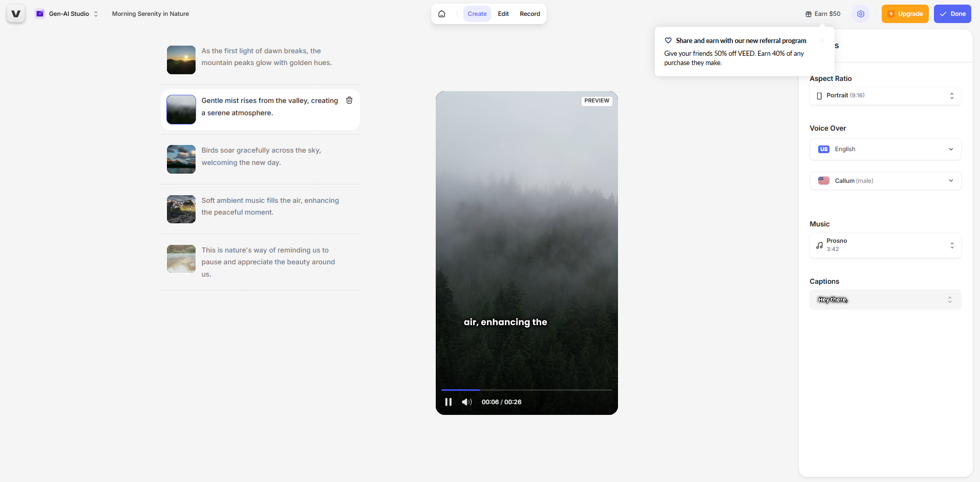This screenshot has width=980, height=482.
Task: Open settings with the gear icon
Action: 860,14
